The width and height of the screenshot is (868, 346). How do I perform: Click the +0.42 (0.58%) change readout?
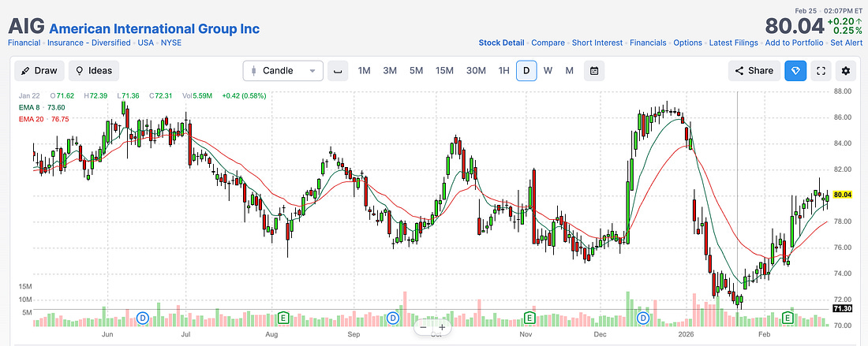coord(244,95)
